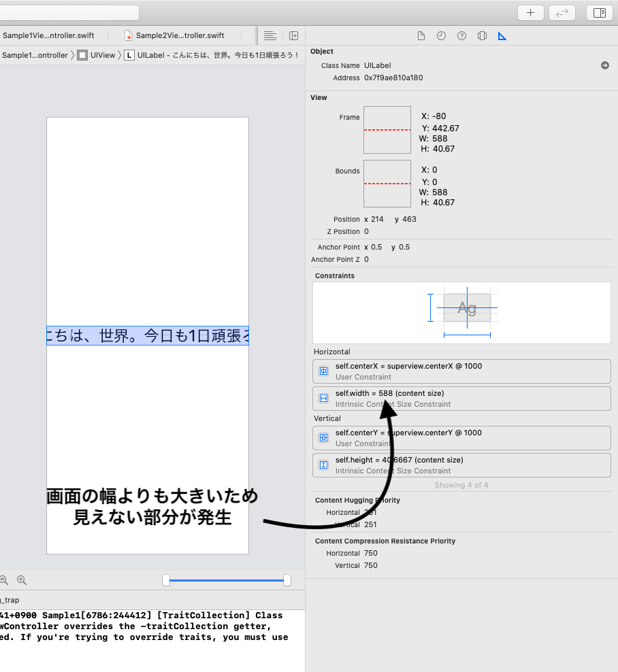The width and height of the screenshot is (618, 672).
Task: Select the Size inspector ruler icon
Action: coord(502,36)
